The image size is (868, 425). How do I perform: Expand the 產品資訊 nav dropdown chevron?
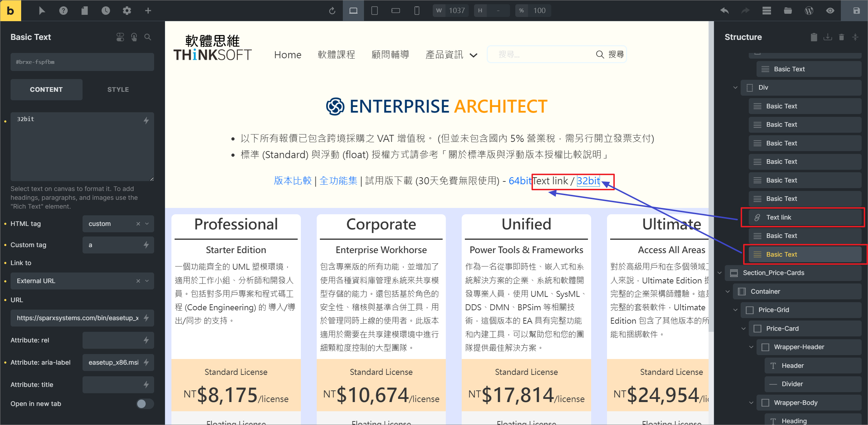click(474, 55)
